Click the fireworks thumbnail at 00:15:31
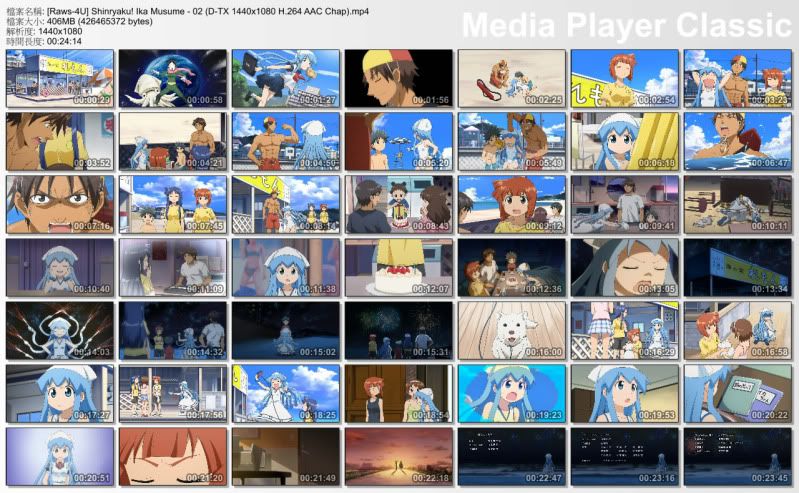The height and width of the screenshot is (493, 799). (x=399, y=330)
